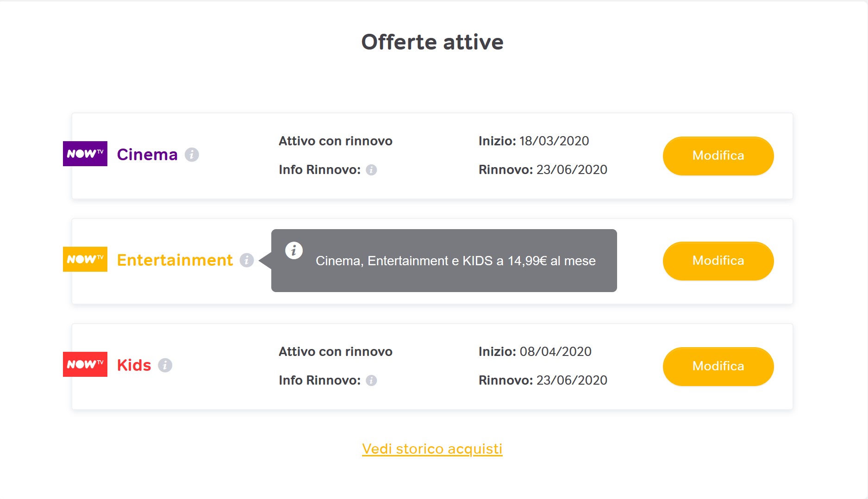The height and width of the screenshot is (499, 868).
Task: Click the tooltip text about 14,99€ al mese
Action: click(456, 261)
